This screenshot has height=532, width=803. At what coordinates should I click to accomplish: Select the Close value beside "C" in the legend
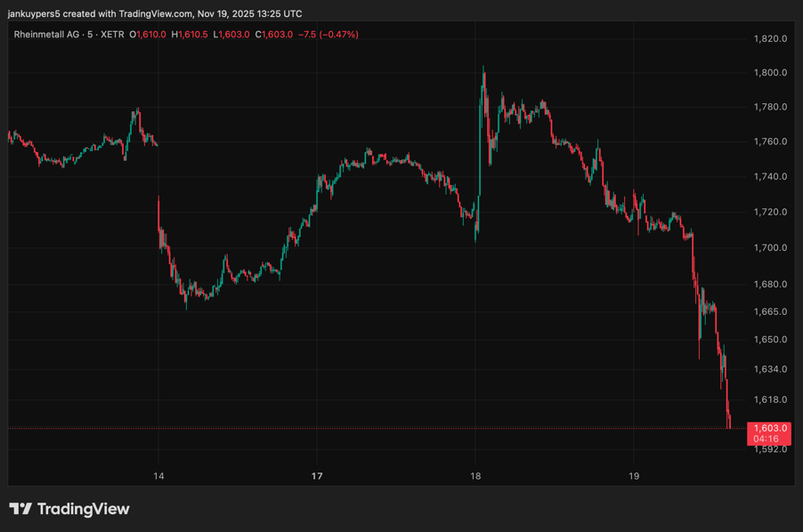click(277, 35)
